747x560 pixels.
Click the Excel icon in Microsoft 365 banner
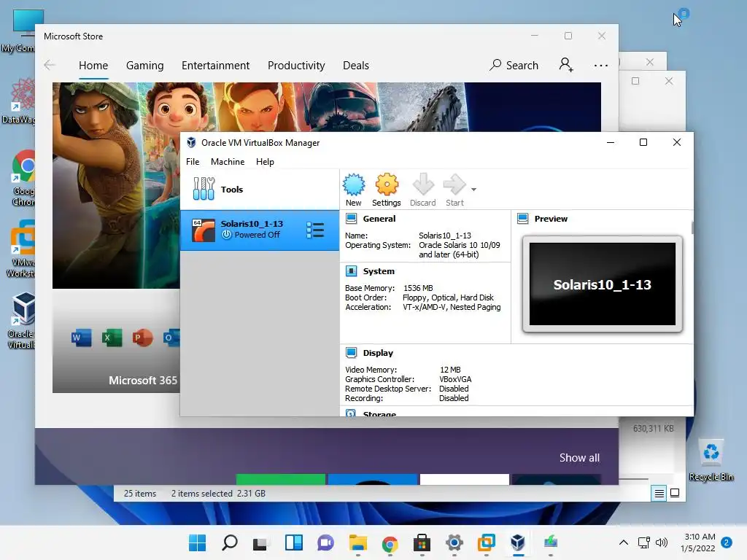[112, 338]
